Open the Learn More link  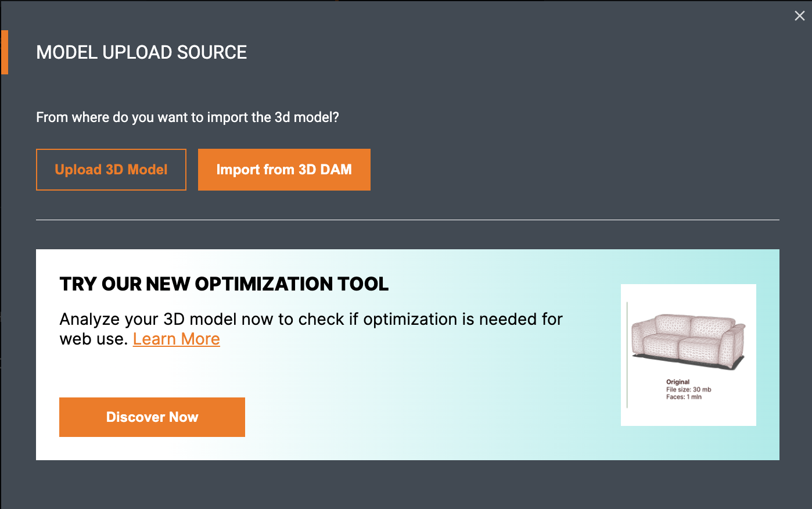pos(177,339)
